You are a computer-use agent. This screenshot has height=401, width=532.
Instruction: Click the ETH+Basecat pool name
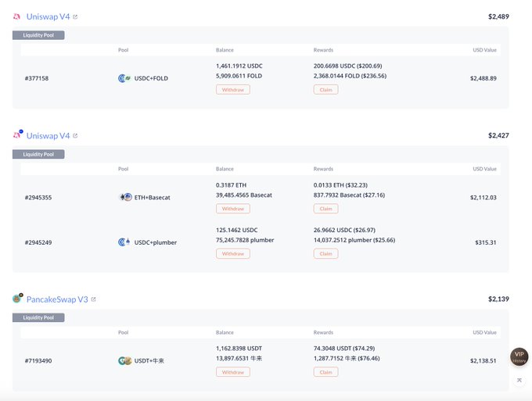(152, 197)
